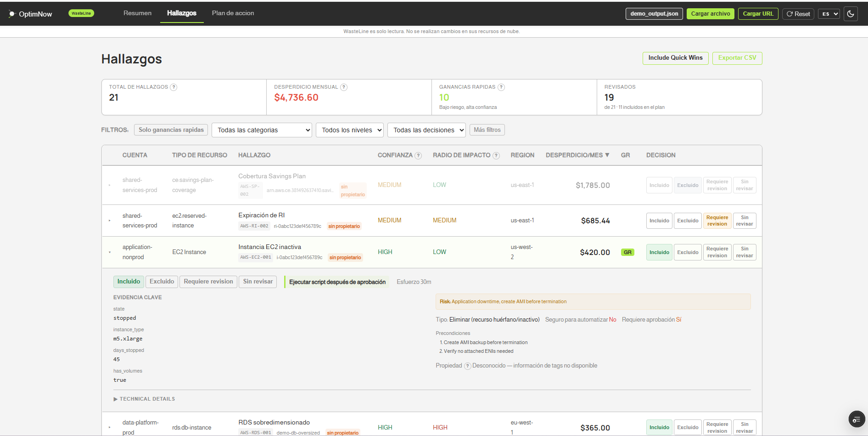Expand the TECHNICAL DETAILS section
The image size is (868, 436).
[145, 399]
